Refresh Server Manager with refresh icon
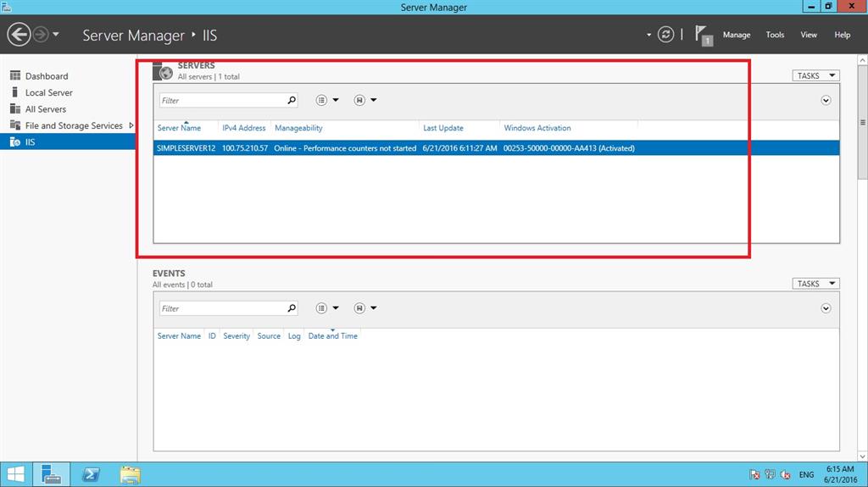 pyautogui.click(x=665, y=35)
